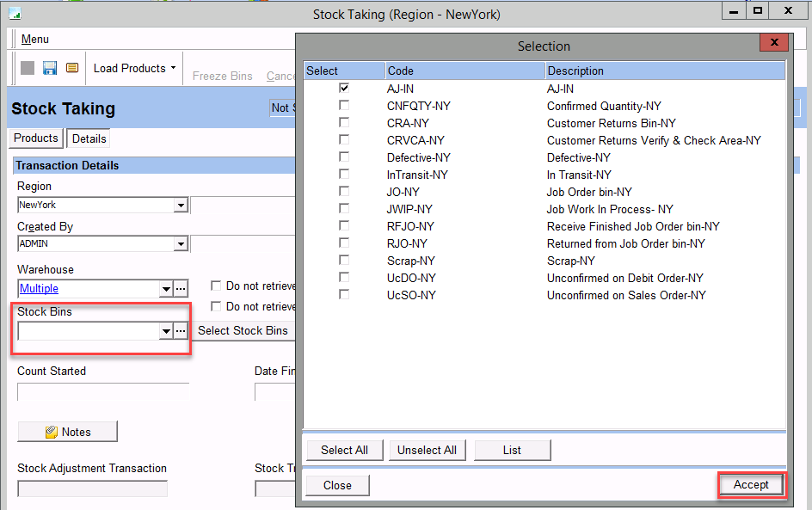Expand the Region dropdown showing NewYork
The height and width of the screenshot is (510, 812).
181,206
